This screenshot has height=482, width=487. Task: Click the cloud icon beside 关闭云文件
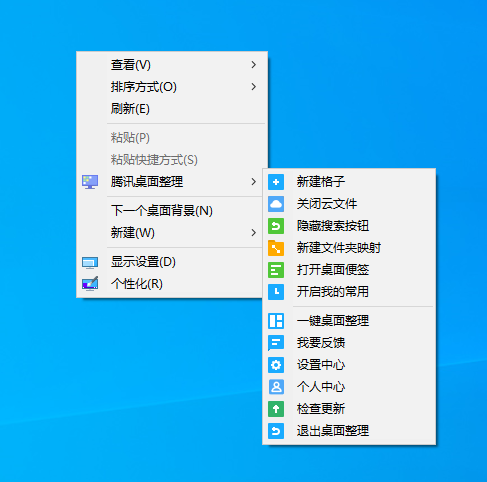click(276, 204)
